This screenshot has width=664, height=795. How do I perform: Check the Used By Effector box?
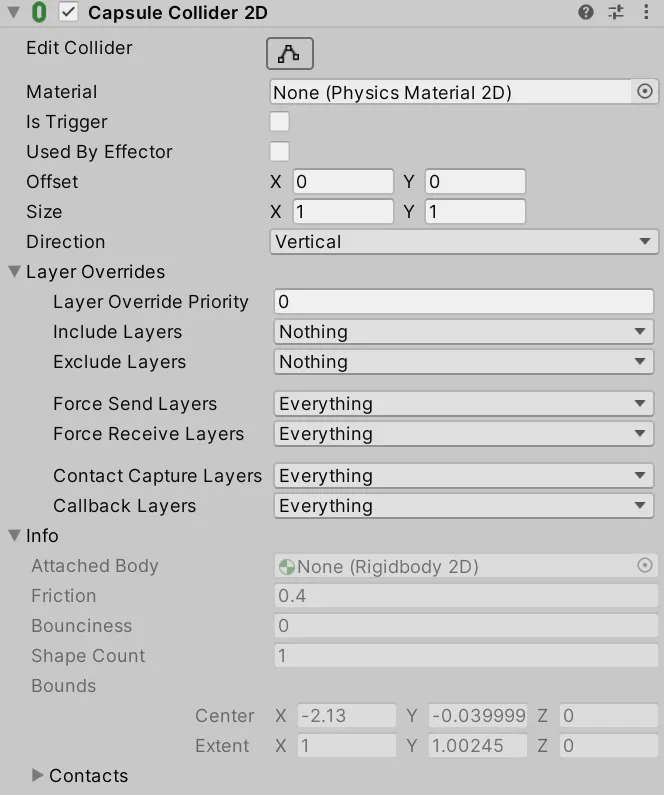[280, 152]
